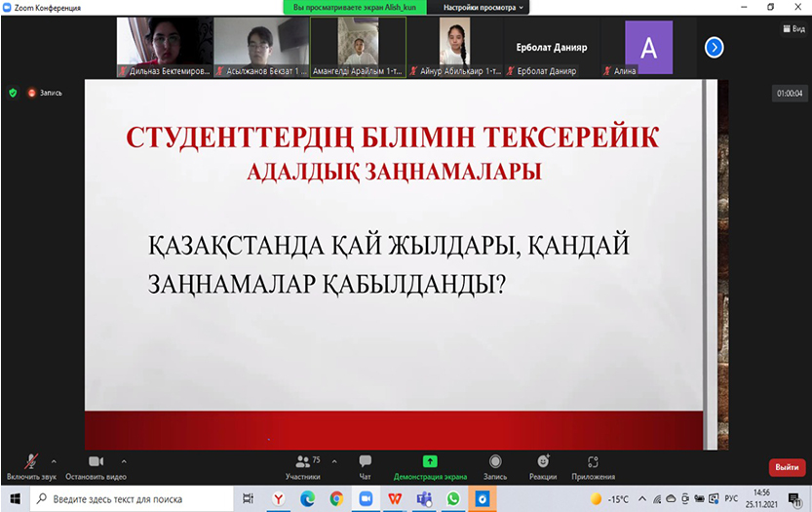Open the Чат chat panel

click(365, 465)
